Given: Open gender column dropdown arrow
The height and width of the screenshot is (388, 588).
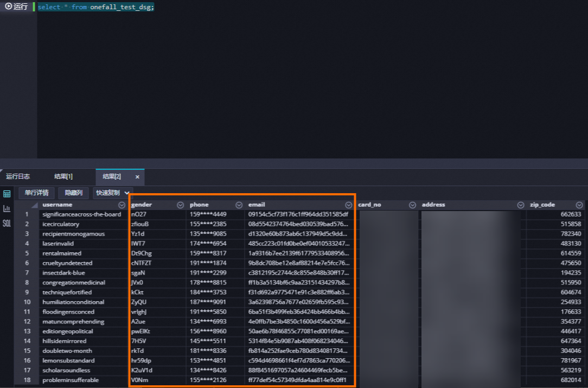Looking at the screenshot, I should (x=181, y=205).
